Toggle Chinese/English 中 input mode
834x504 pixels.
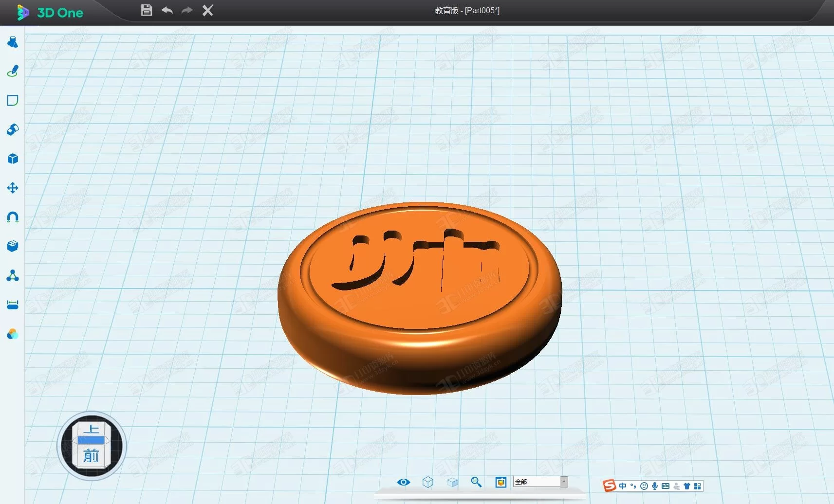pos(623,486)
